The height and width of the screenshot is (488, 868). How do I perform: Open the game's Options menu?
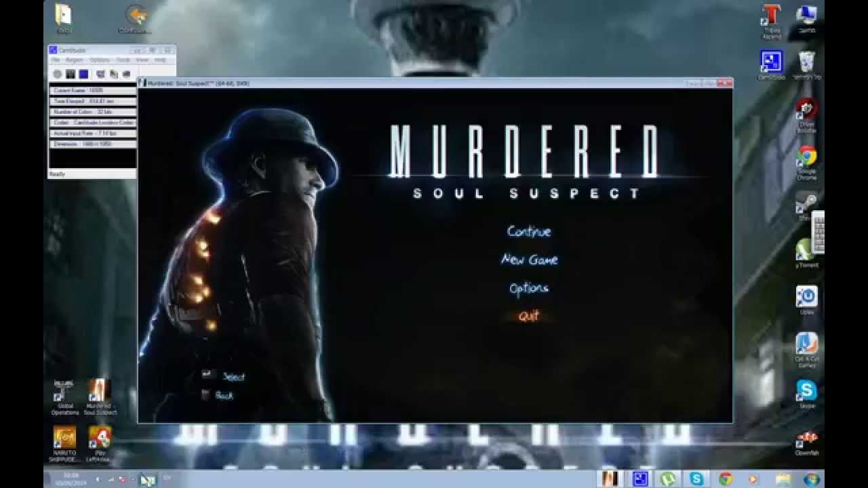click(529, 288)
